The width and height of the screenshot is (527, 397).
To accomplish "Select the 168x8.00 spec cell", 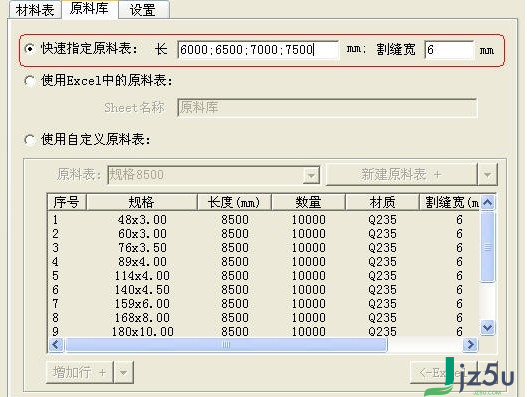I will [x=142, y=318].
